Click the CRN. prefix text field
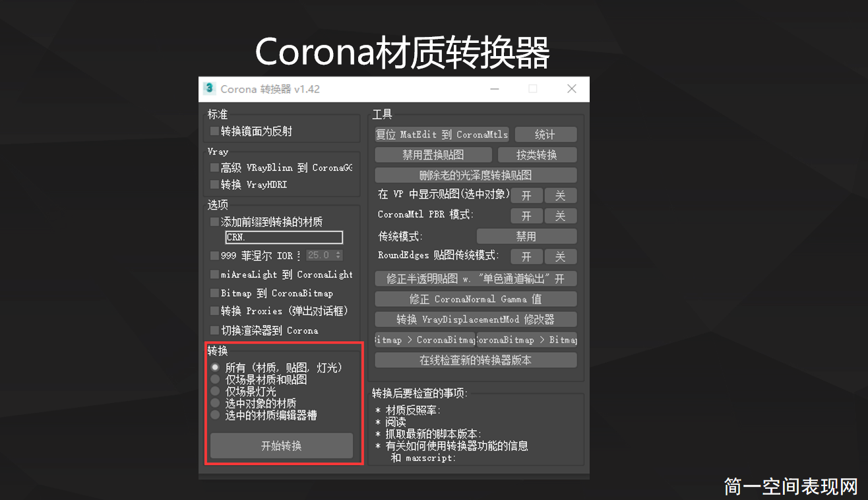Image resolution: width=868 pixels, height=500 pixels. 284,237
